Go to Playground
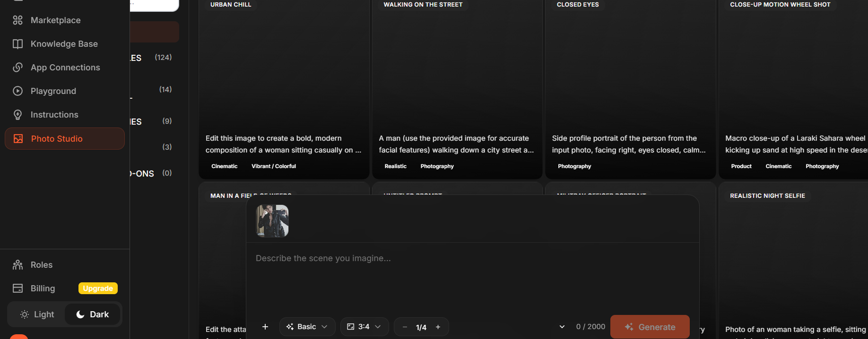Viewport: 868px width, 339px height. [65, 91]
